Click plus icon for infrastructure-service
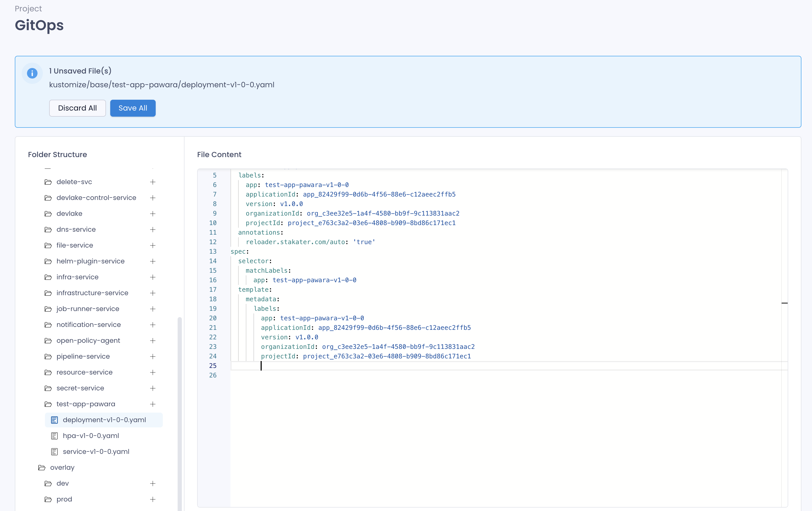 click(153, 293)
